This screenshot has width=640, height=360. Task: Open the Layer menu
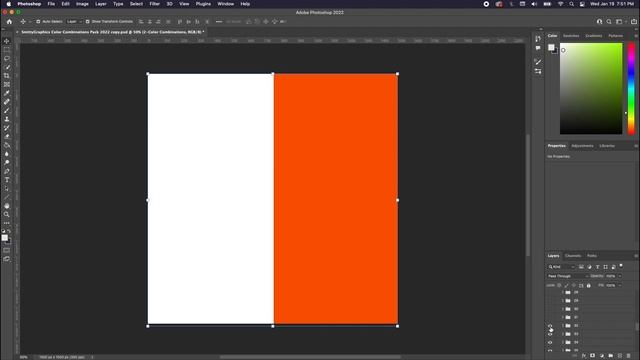pyautogui.click(x=100, y=4)
